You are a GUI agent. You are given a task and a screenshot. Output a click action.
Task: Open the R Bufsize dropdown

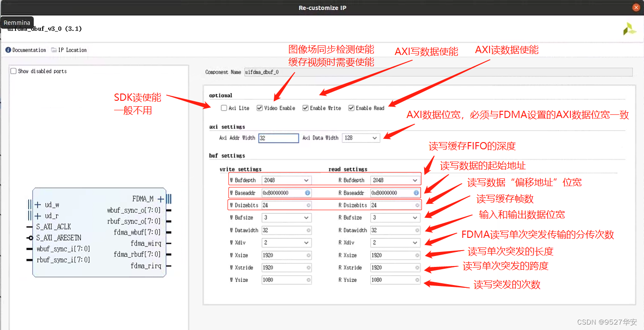(395, 218)
